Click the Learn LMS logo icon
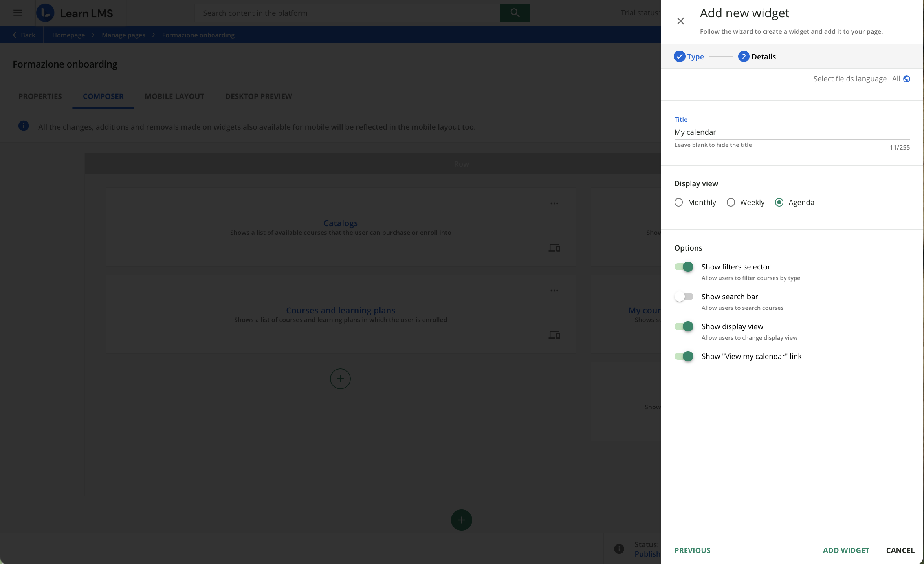Image resolution: width=924 pixels, height=564 pixels. point(45,13)
